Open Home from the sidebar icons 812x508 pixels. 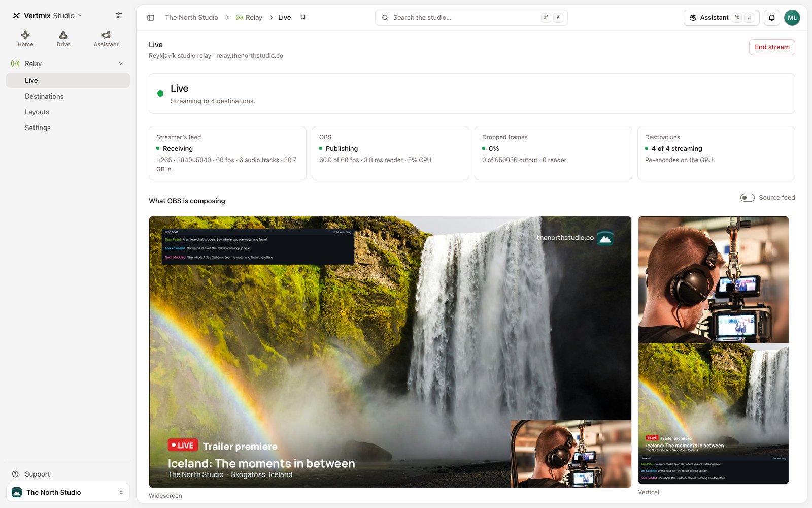tap(25, 39)
